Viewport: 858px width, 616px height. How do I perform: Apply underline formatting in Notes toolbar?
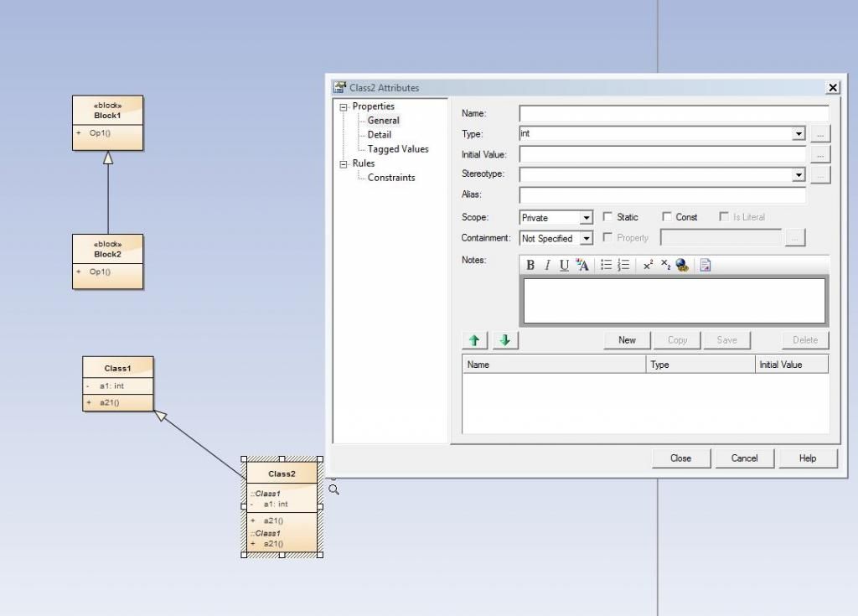click(564, 265)
